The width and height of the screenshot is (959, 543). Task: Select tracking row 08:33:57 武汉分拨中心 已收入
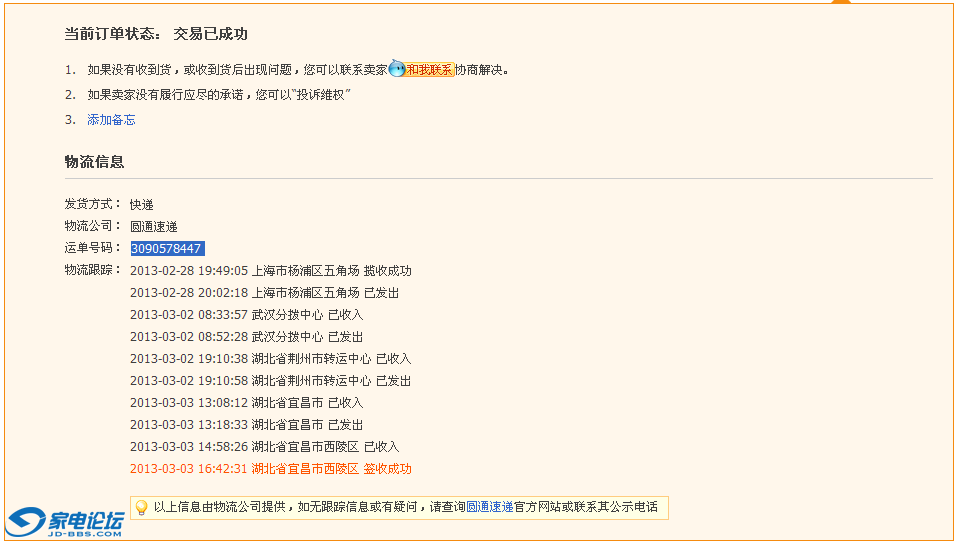(x=246, y=315)
